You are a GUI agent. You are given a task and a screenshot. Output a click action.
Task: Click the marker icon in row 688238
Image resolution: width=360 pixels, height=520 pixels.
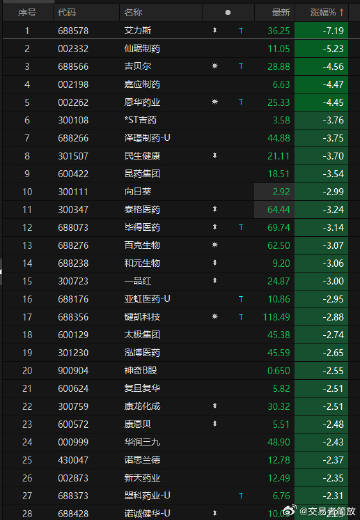click(x=215, y=263)
